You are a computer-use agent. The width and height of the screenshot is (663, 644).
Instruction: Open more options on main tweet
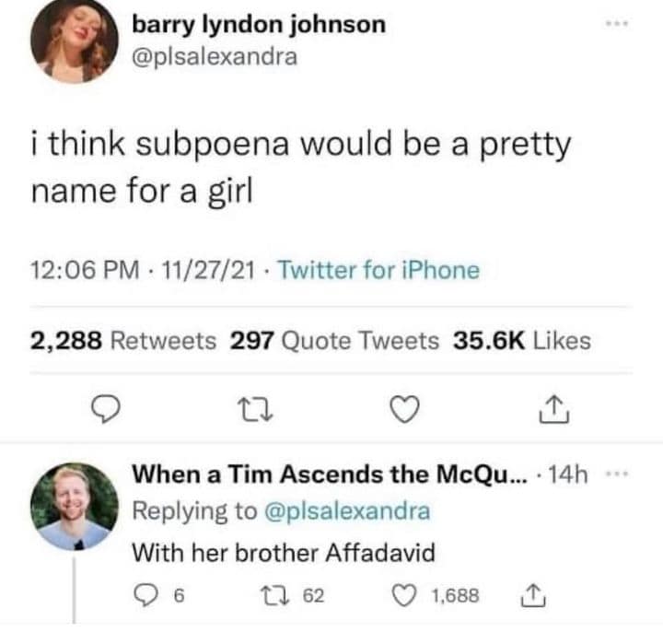pos(616,23)
